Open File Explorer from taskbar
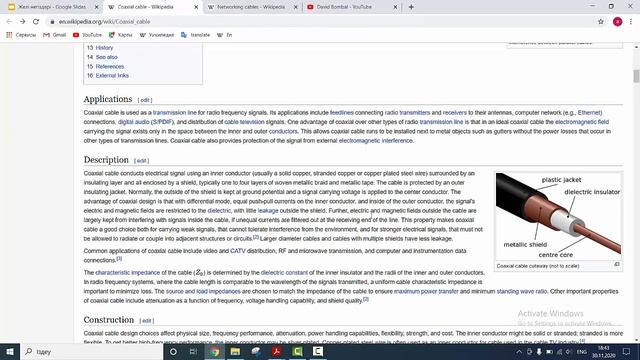 coord(235,351)
